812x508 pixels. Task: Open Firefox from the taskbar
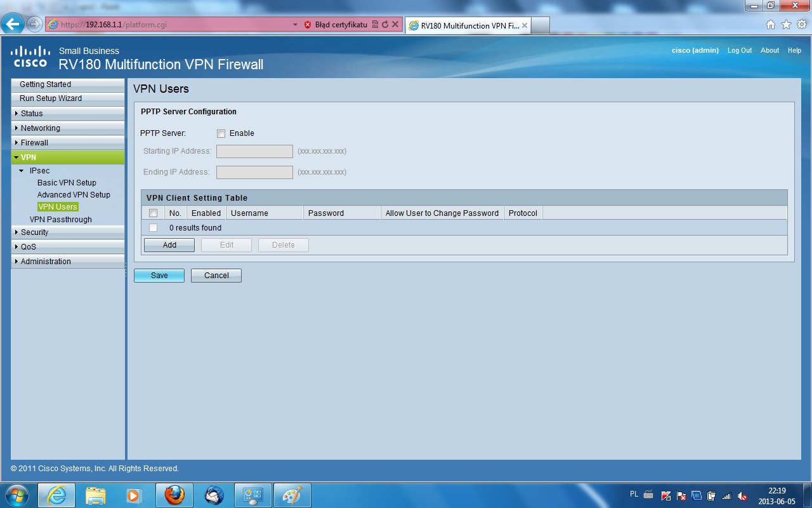[174, 495]
